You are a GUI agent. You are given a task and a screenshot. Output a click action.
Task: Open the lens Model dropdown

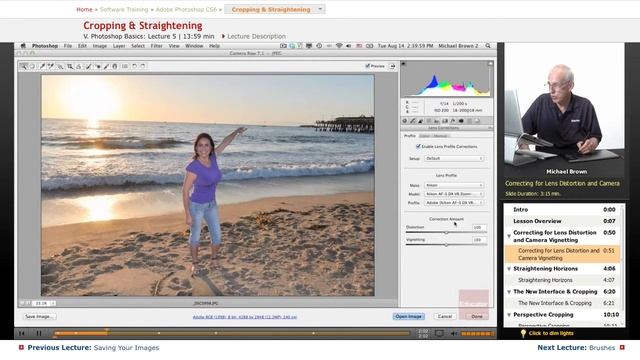454,194
